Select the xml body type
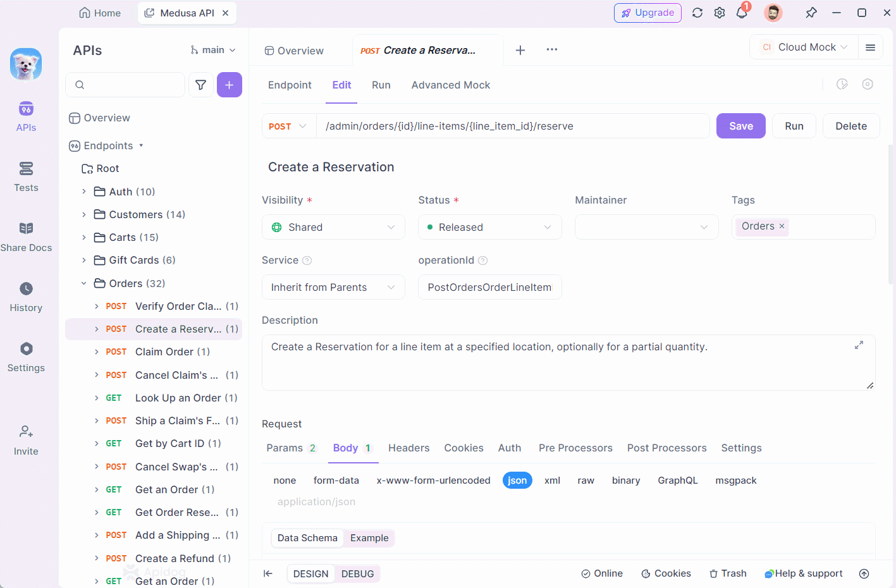Viewport: 896px width, 588px height. [x=553, y=481]
